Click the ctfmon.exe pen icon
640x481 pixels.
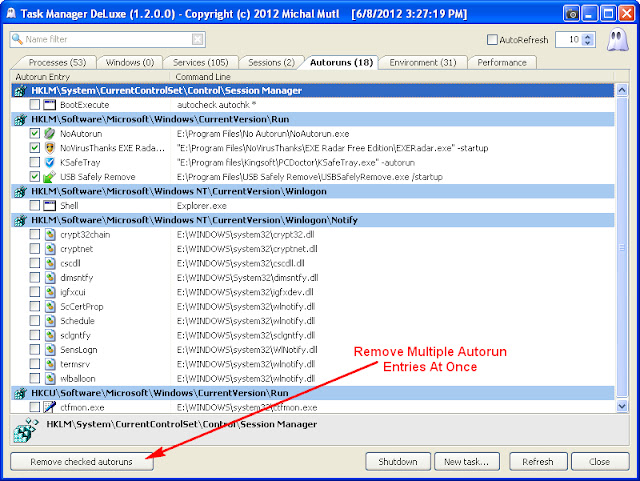pos(49,407)
